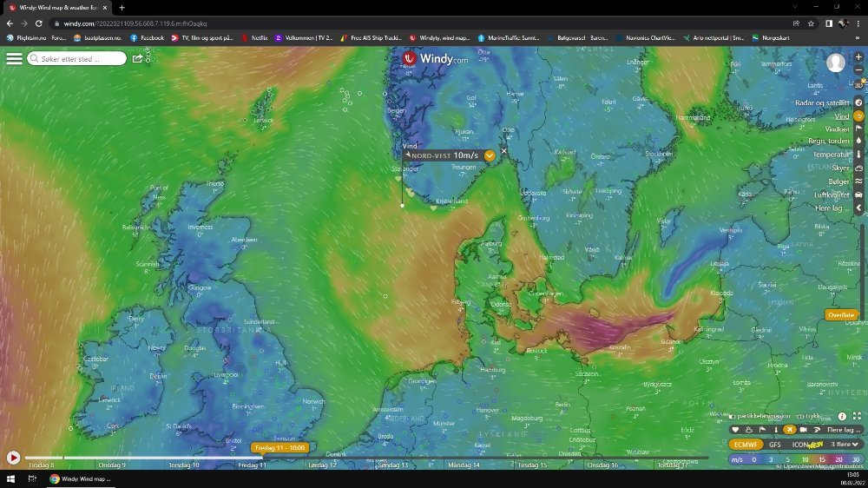The width and height of the screenshot is (868, 488).
Task: Click the Windy.com logo
Action: pyautogui.click(x=435, y=58)
